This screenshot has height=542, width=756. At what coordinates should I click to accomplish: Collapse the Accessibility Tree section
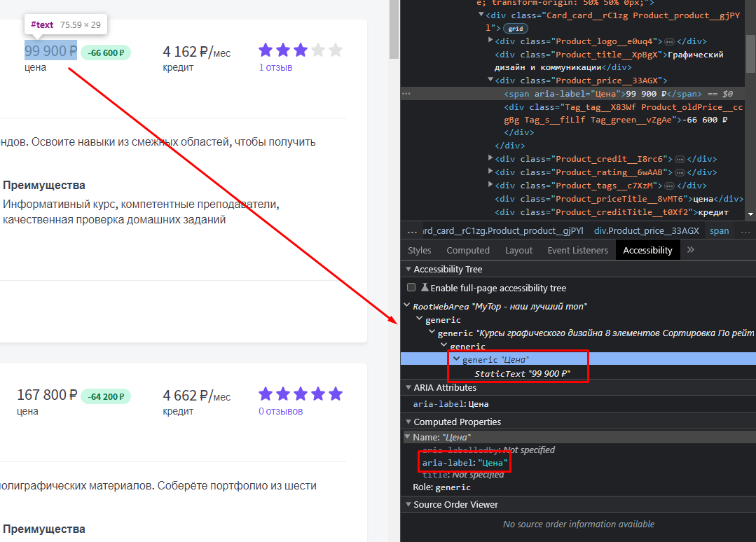408,270
